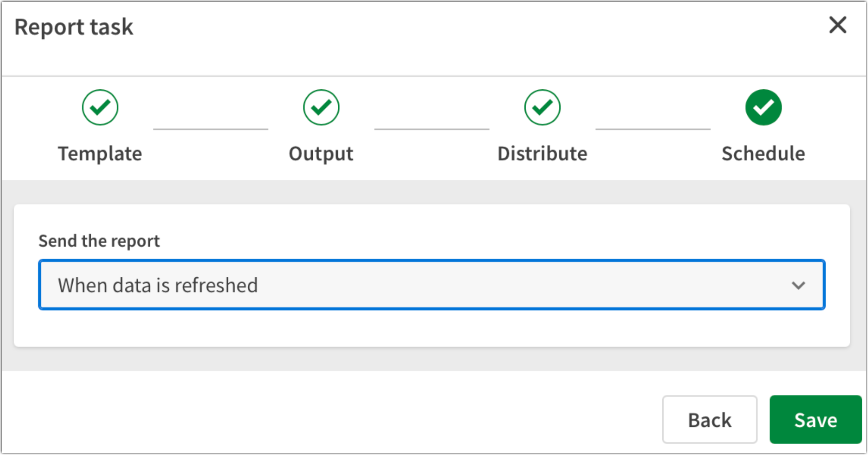Screen dimensions: 868x455
Task: Close the Report task dialog
Action: pos(837,25)
